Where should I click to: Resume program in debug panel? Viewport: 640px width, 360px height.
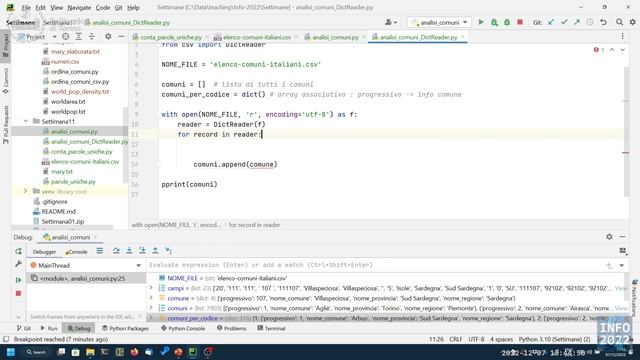coord(18,280)
